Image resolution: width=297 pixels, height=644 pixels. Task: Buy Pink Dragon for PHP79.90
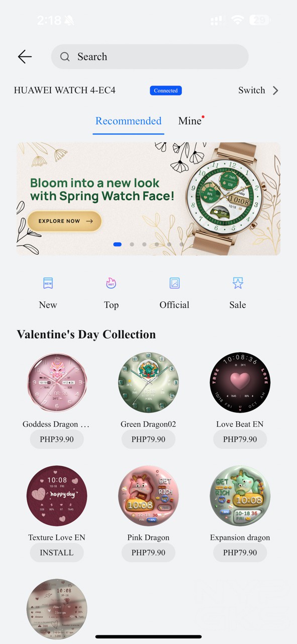(x=148, y=552)
